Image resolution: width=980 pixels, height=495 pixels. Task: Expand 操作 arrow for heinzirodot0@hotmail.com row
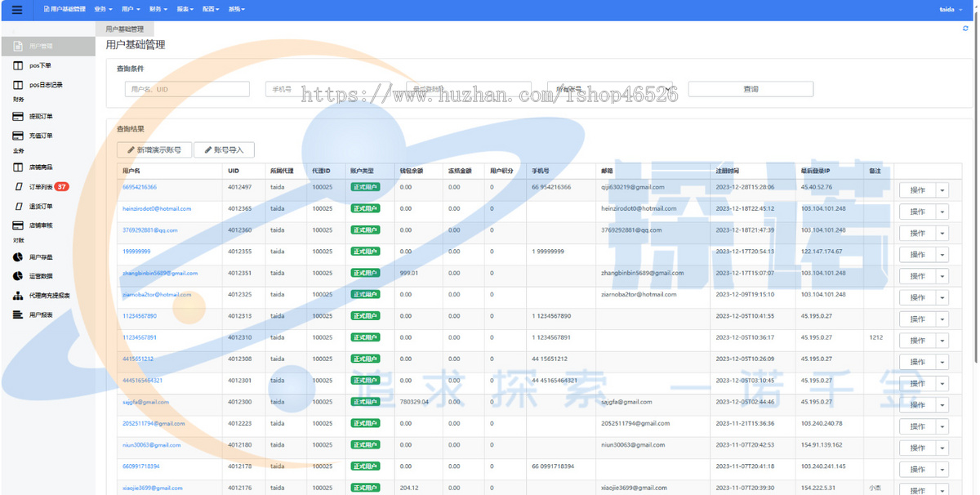942,212
